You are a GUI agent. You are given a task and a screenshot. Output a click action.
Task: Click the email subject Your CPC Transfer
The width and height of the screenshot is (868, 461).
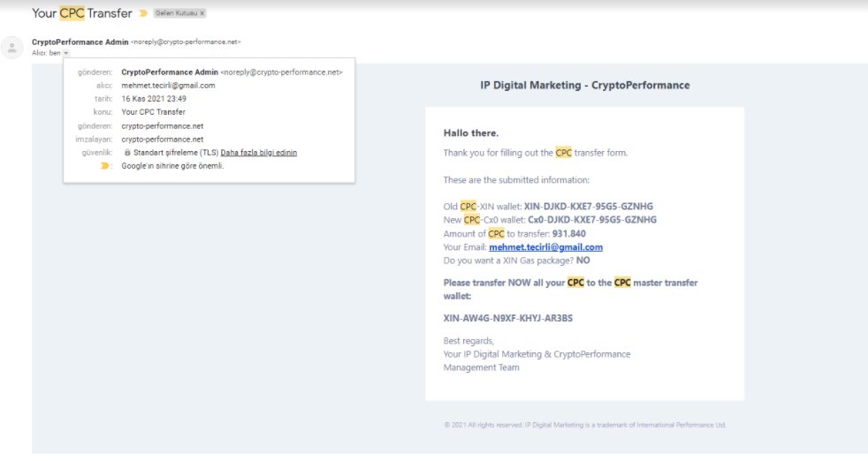click(x=82, y=13)
